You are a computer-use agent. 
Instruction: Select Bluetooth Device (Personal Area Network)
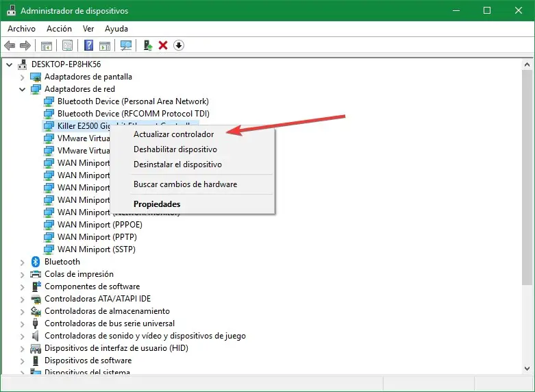[133, 101]
